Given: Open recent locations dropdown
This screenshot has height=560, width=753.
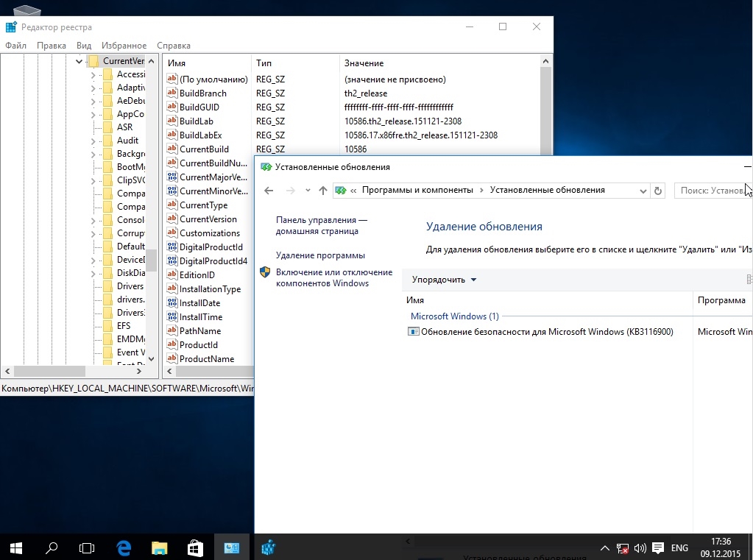Looking at the screenshot, I should 308,191.
